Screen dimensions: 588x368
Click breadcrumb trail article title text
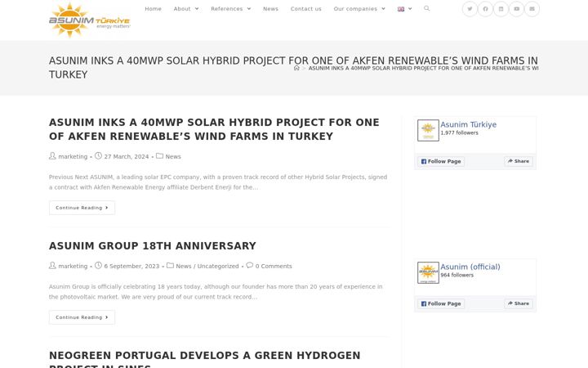(423, 68)
